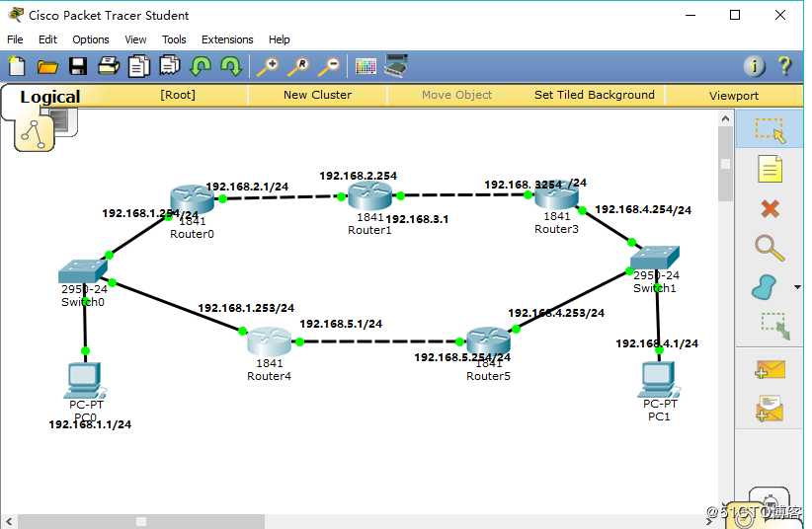Click the 192.168.2.254 label

coord(358,176)
